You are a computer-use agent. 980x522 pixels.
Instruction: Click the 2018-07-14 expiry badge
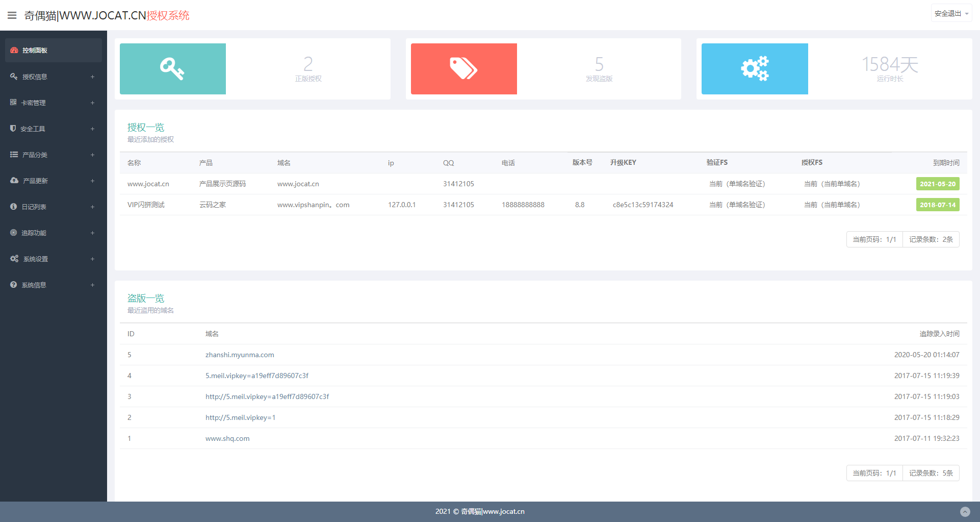(x=938, y=205)
